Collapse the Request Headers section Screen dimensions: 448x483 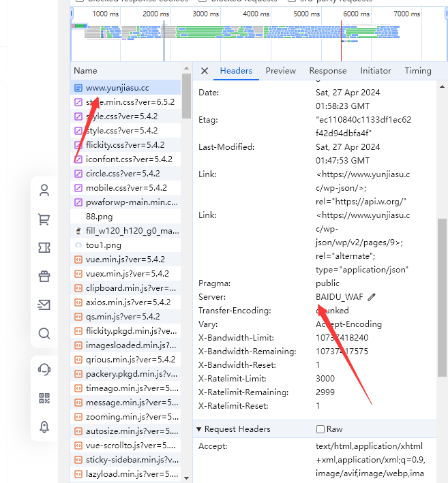click(199, 429)
